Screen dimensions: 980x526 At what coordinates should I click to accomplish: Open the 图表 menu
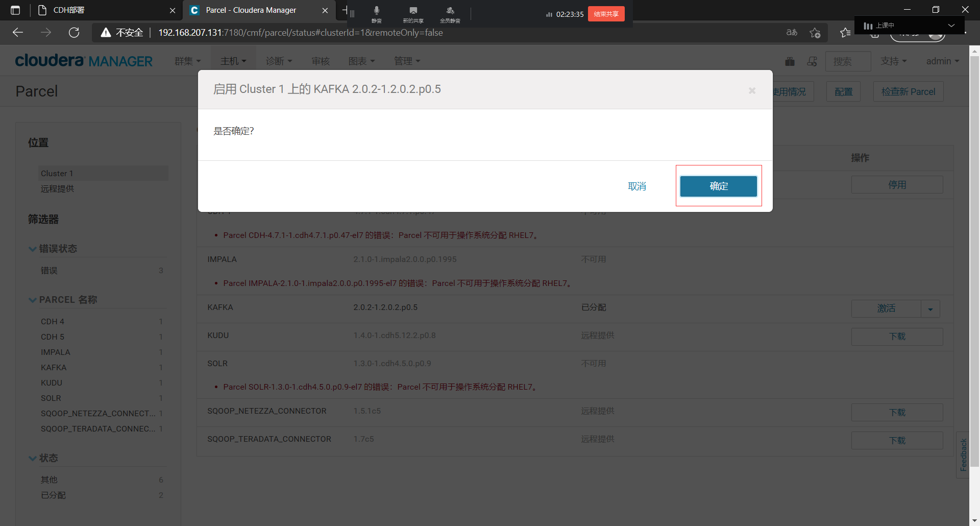pos(361,61)
